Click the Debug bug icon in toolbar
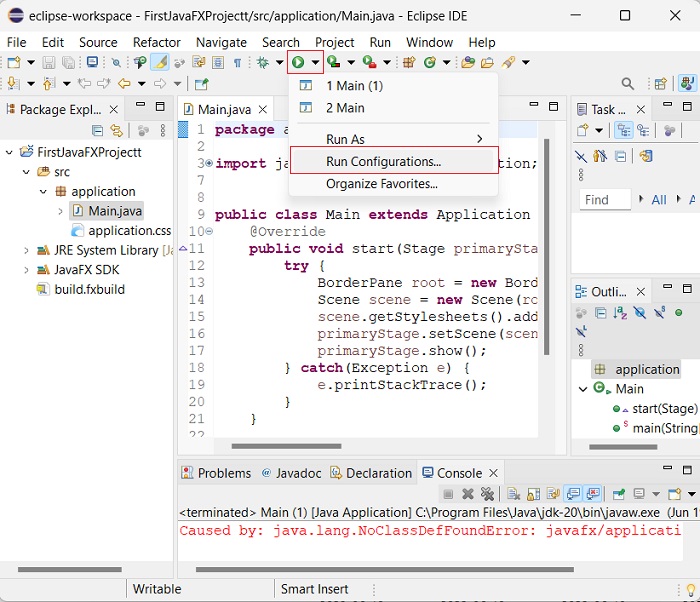Screen dimensions: 700x602 264,62
